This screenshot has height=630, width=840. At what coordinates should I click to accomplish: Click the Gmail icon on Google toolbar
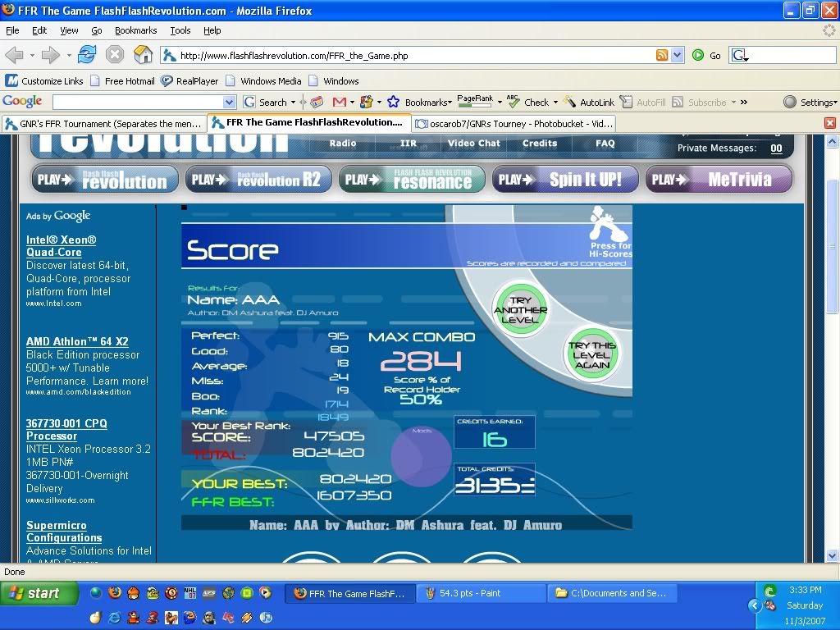(339, 102)
